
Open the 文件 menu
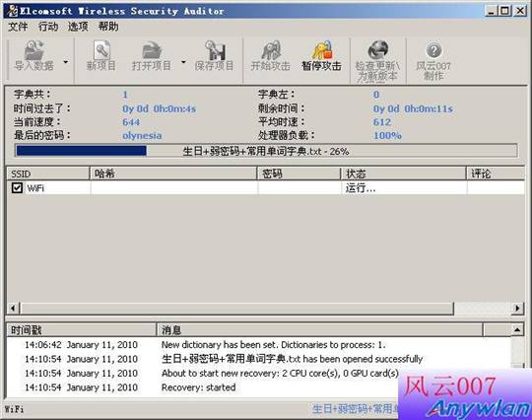(18, 27)
